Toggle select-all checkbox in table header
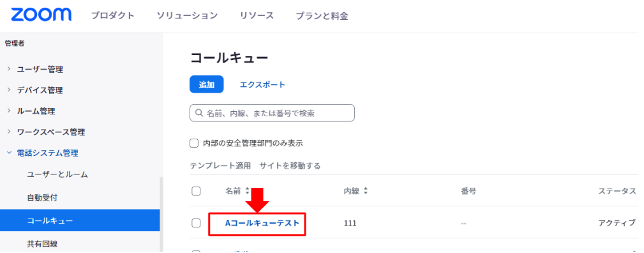Screen dimensions: 644x253 pyautogui.click(x=197, y=191)
